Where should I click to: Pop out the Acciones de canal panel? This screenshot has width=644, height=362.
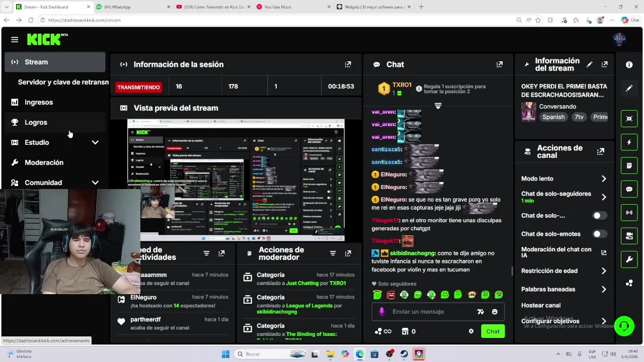tap(600, 151)
